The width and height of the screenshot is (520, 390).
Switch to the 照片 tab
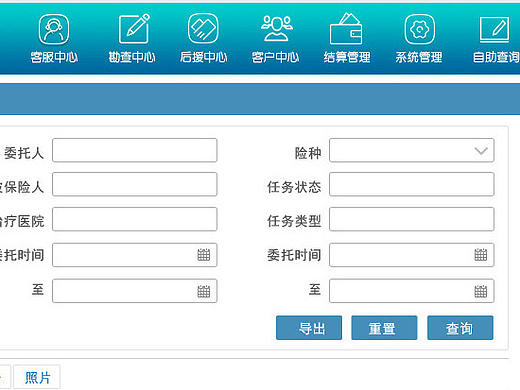pyautogui.click(x=37, y=377)
